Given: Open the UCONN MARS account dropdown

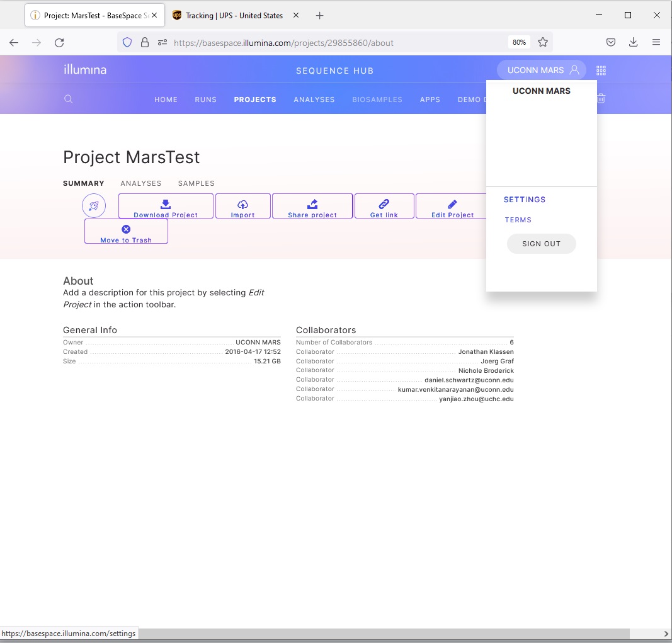Looking at the screenshot, I should tap(540, 70).
